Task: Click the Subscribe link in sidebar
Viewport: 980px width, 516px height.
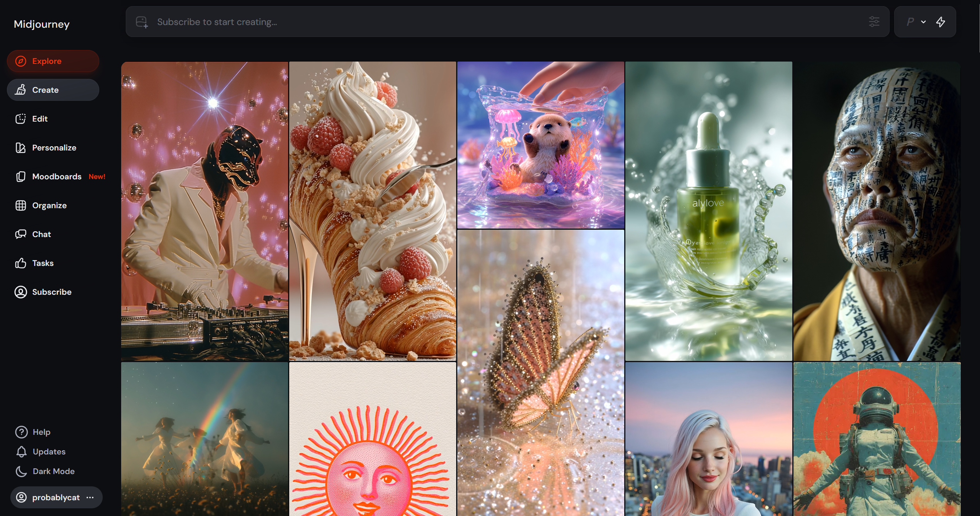Action: (52, 292)
